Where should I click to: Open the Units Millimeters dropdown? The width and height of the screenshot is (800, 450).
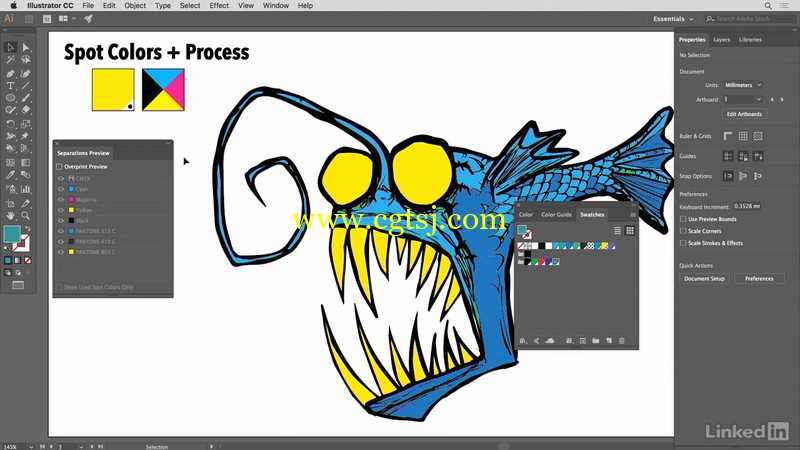743,85
